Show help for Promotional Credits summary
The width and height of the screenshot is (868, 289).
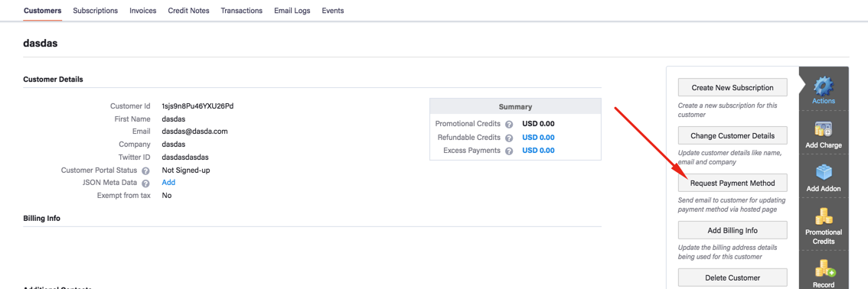pos(509,125)
